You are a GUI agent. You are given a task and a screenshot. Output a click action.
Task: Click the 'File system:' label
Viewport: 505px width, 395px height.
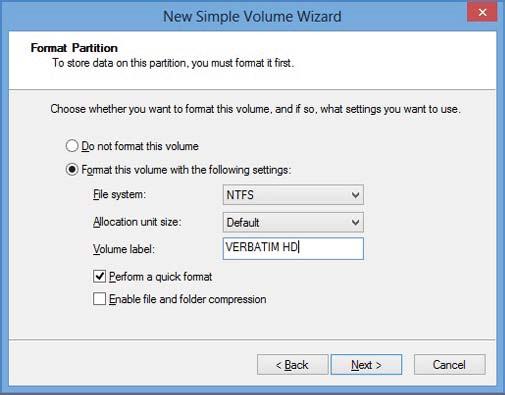[x=119, y=194]
